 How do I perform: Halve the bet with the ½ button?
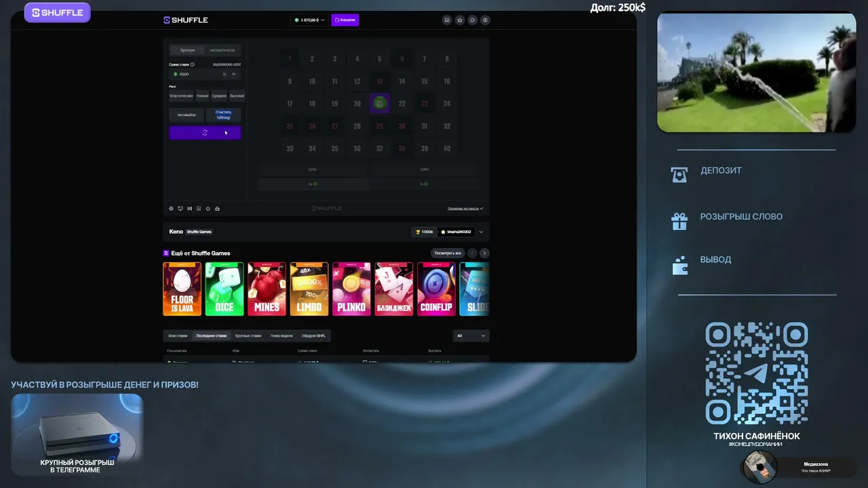pyautogui.click(x=224, y=74)
